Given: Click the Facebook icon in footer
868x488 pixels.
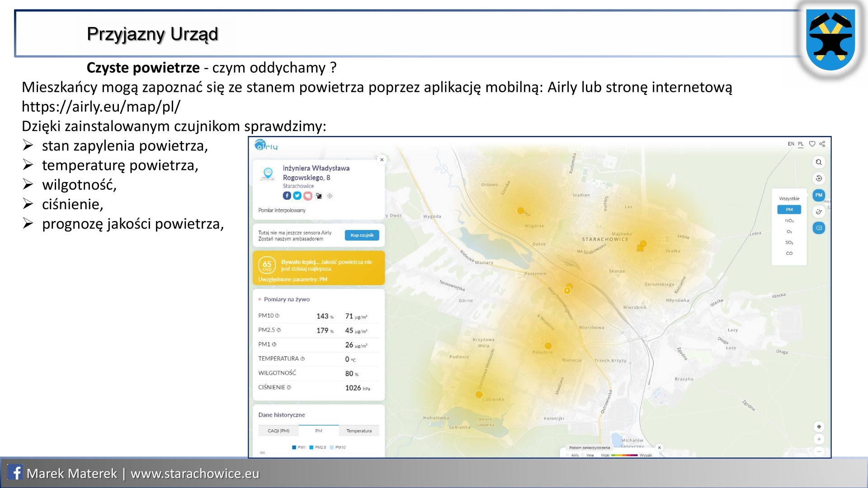Looking at the screenshot, I should 15,472.
